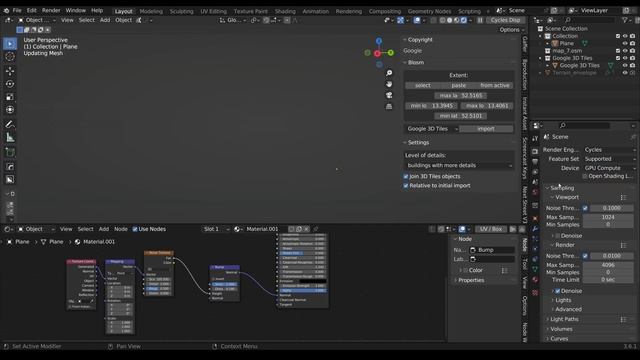This screenshot has height=360, width=640.
Task: Click the viewport pan hand icon
Action: tap(389, 84)
